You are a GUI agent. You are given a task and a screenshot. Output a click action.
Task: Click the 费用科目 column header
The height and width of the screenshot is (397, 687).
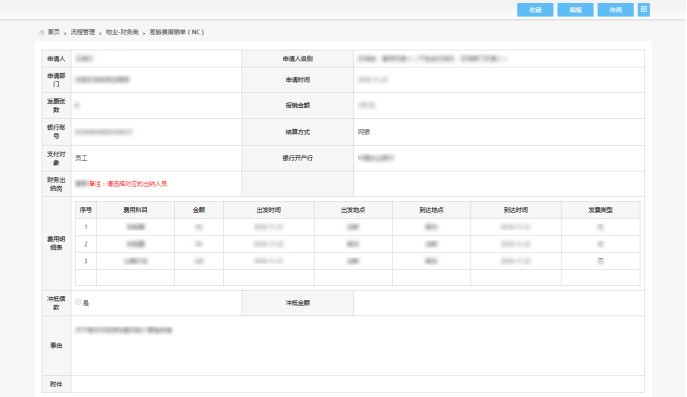[135, 210]
